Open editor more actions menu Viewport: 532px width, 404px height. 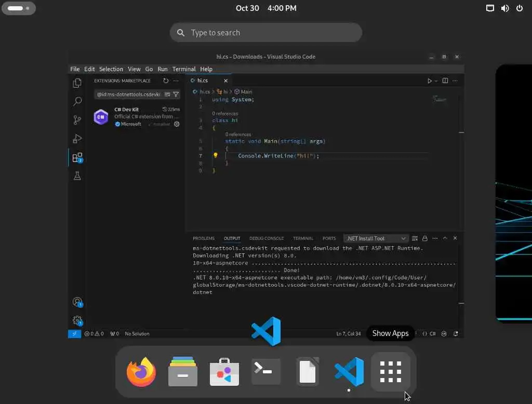[455, 80]
